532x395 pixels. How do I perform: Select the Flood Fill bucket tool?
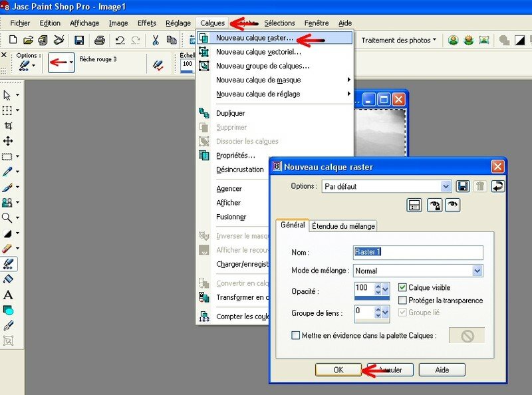click(x=8, y=279)
